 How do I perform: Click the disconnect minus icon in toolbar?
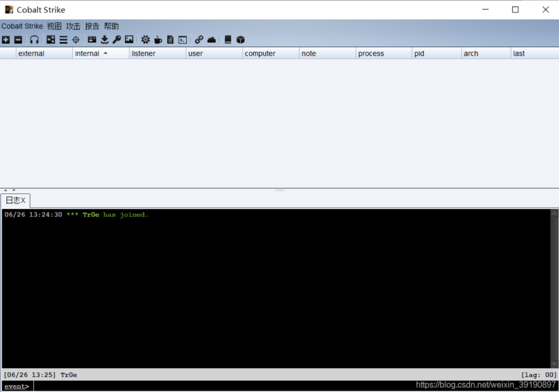click(x=18, y=39)
